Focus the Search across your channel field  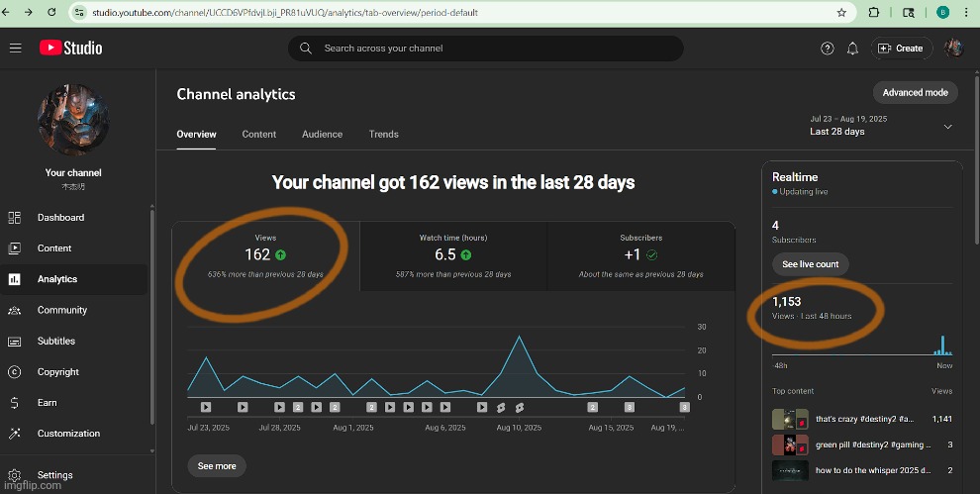(x=486, y=49)
